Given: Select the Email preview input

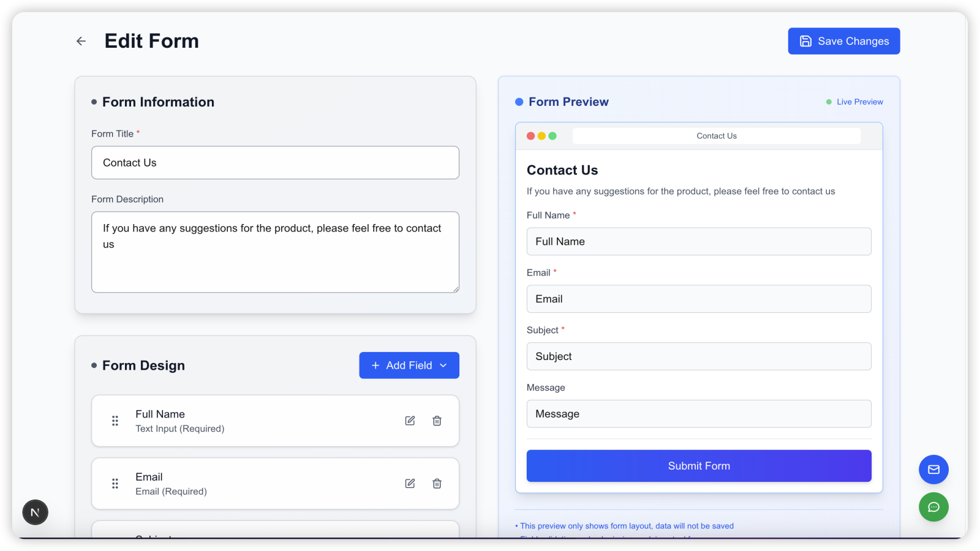Looking at the screenshot, I should pyautogui.click(x=699, y=299).
